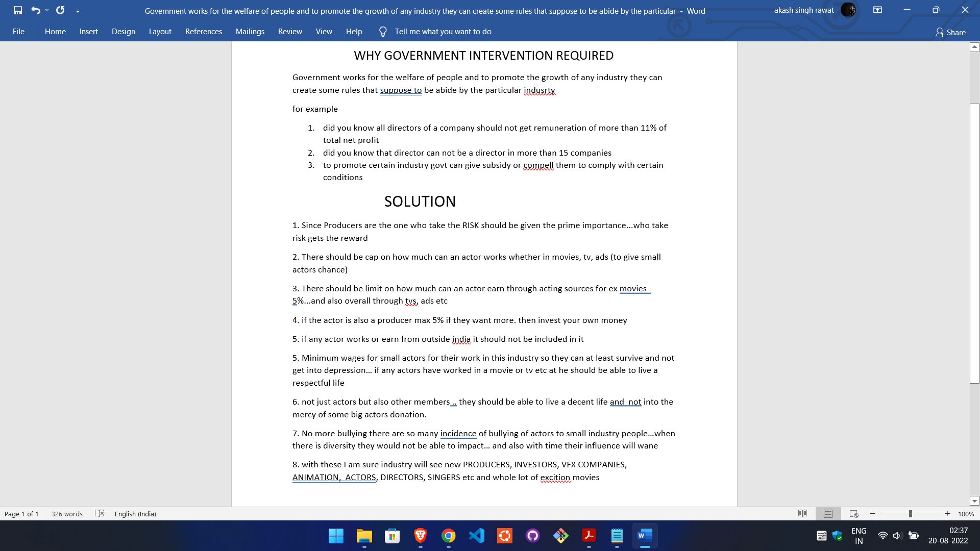Click the volume speaker icon in tray
The image size is (980, 551).
point(897,536)
